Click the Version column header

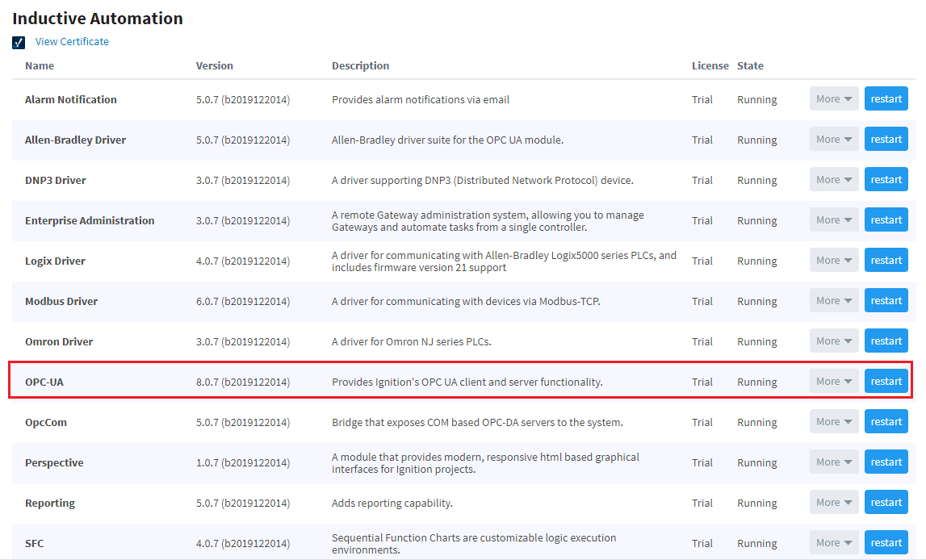click(215, 65)
